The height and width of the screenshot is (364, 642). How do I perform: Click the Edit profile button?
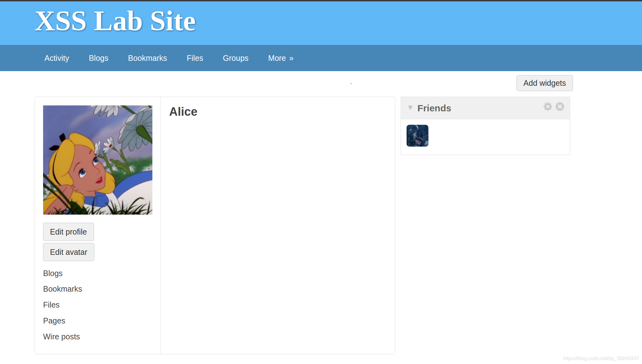(x=68, y=232)
